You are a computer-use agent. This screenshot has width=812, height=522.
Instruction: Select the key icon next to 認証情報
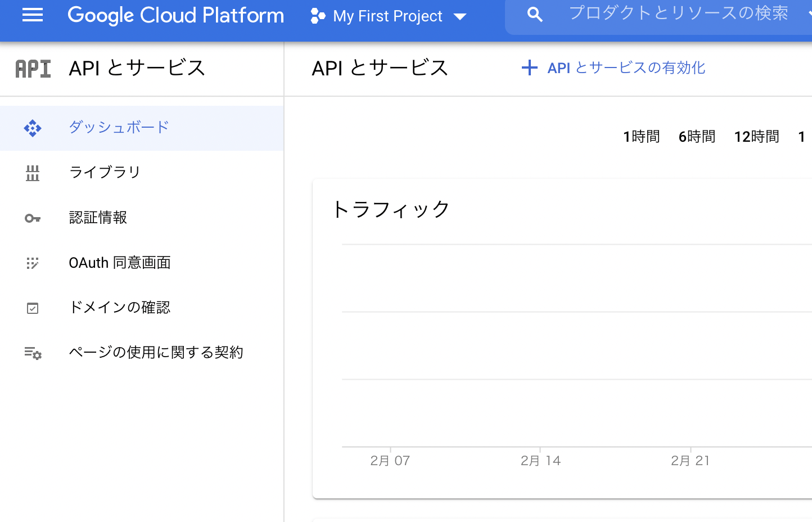pyautogui.click(x=32, y=218)
